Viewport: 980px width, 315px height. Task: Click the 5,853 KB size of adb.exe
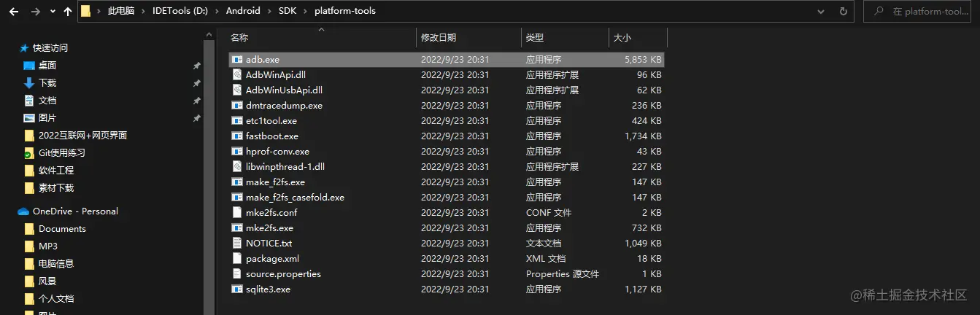(x=643, y=59)
